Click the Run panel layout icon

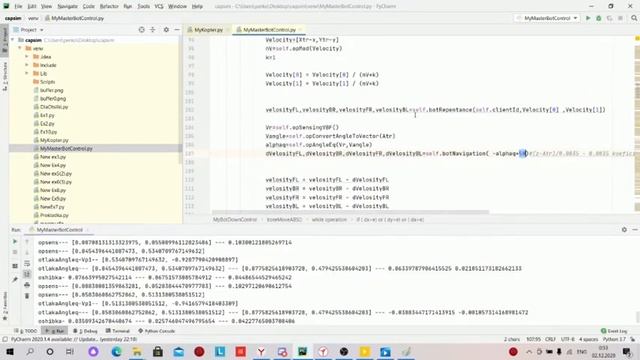15,266
